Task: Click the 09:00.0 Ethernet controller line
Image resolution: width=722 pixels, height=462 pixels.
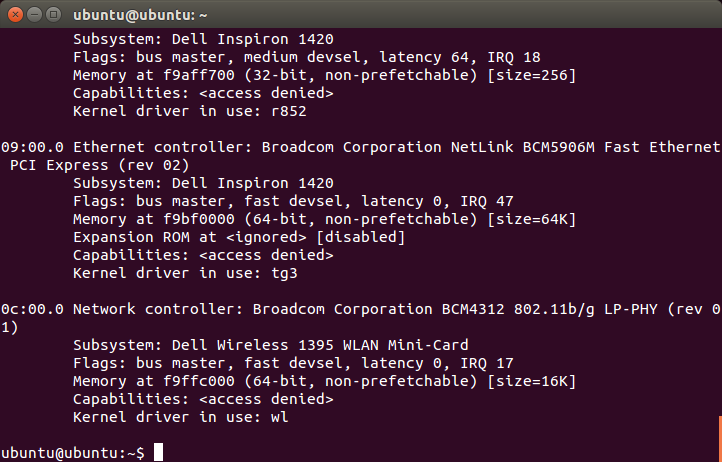Action: click(x=361, y=147)
